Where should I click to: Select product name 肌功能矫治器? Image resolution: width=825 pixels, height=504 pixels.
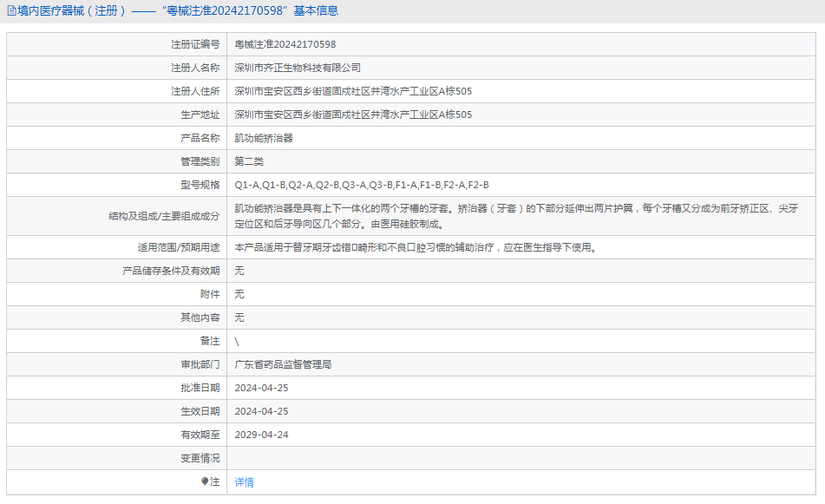click(264, 139)
